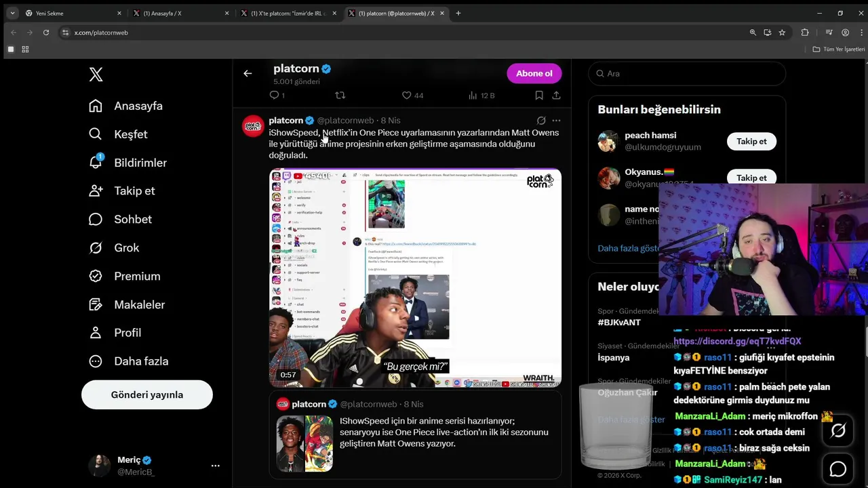Follow Okyanus with Takip et

pos(751,178)
